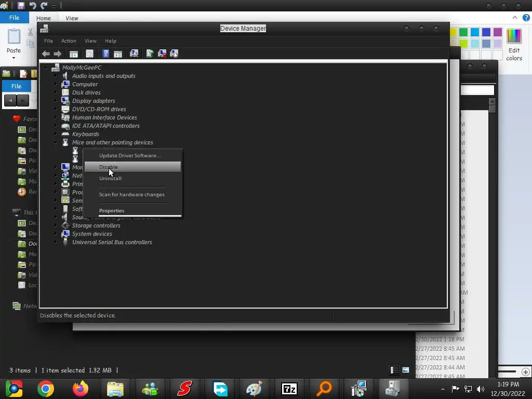Show hidden icons arrow in system tray
The image size is (532, 399).
pyautogui.click(x=443, y=389)
